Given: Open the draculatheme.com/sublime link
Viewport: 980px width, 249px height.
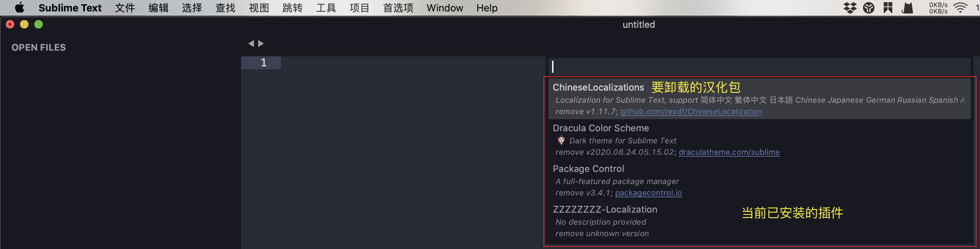Looking at the screenshot, I should (729, 152).
